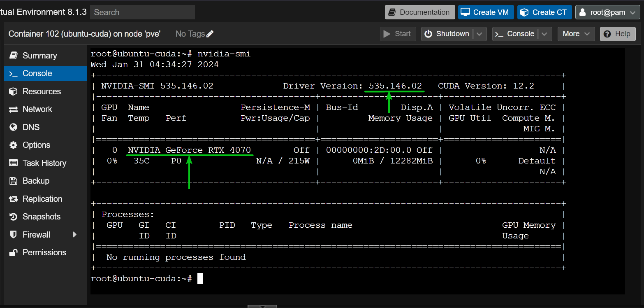Open the More dropdown menu
Image resolution: width=644 pixels, height=308 pixels.
(576, 34)
